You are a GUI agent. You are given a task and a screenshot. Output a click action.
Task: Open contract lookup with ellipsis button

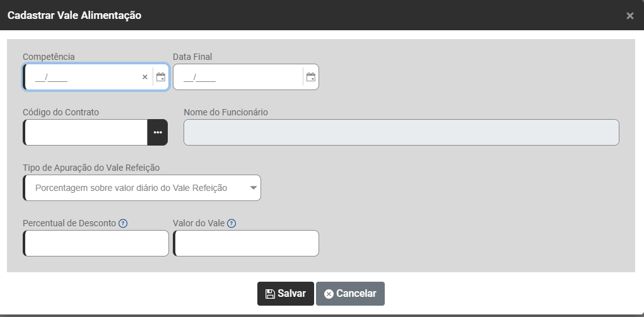coord(158,132)
